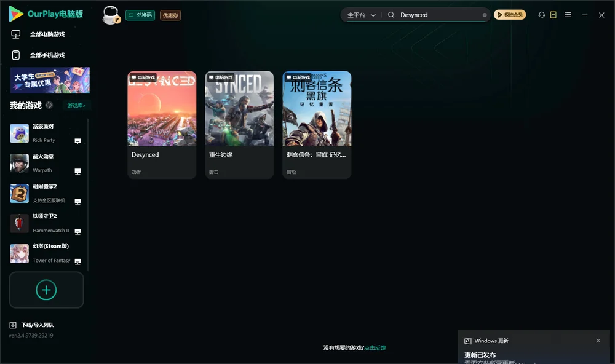Click the 射击 genre label on 重生边缘 card

(214, 172)
